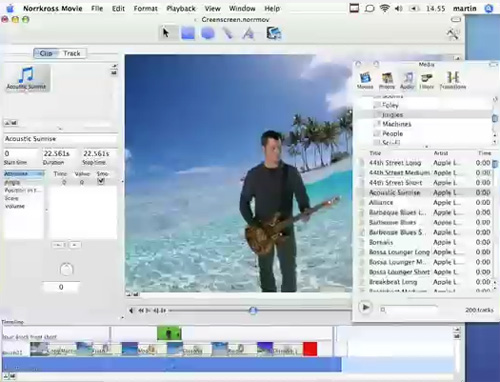Open the Norrkross Movie application menu
Viewport: 500px width, 382px height.
[53, 8]
